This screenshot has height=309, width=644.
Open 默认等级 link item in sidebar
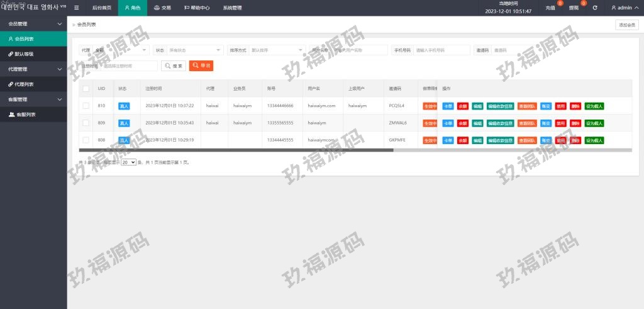click(x=25, y=54)
